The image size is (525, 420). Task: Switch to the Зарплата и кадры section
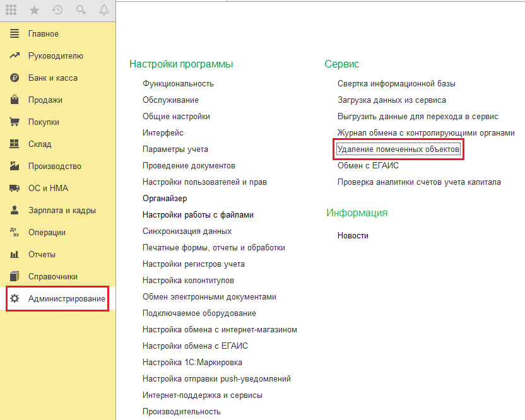[62, 211]
